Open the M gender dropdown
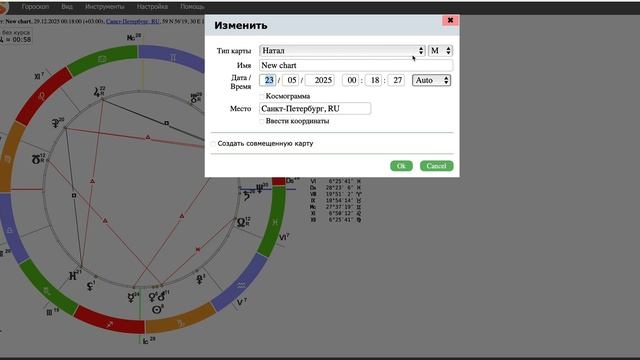640x360 pixels. coord(440,51)
